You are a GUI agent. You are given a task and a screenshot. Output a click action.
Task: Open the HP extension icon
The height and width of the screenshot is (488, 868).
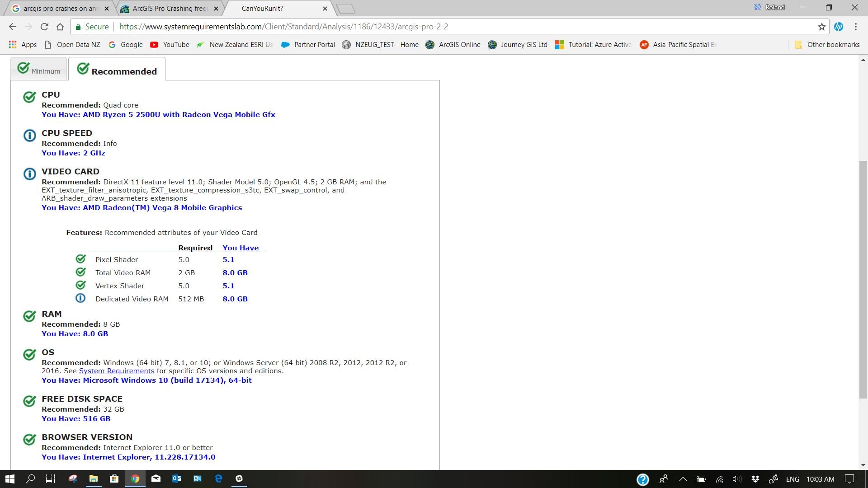(x=839, y=27)
